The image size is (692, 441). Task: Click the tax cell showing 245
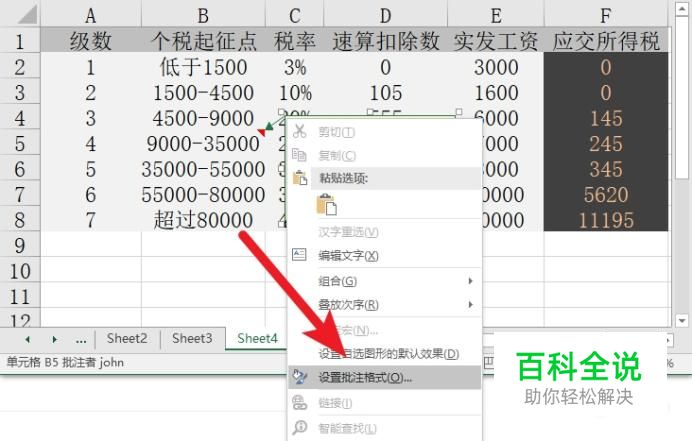click(606, 143)
